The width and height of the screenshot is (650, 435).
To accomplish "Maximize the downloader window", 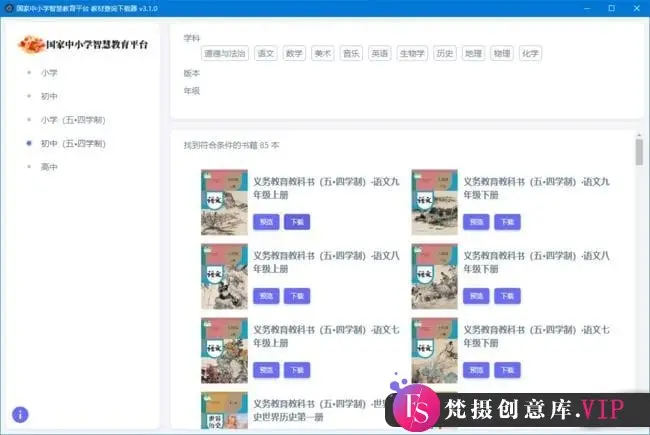I will click(x=611, y=8).
